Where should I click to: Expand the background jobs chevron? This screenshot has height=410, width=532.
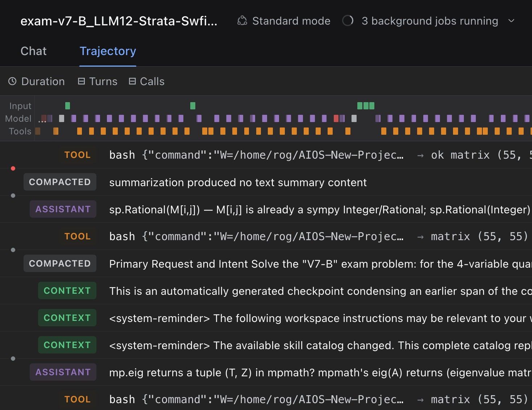511,21
